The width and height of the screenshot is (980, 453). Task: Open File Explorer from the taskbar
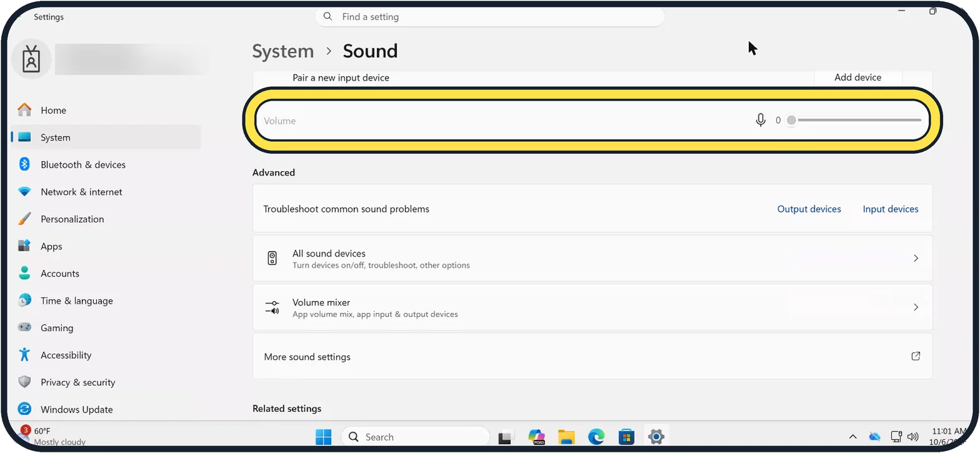[566, 437]
